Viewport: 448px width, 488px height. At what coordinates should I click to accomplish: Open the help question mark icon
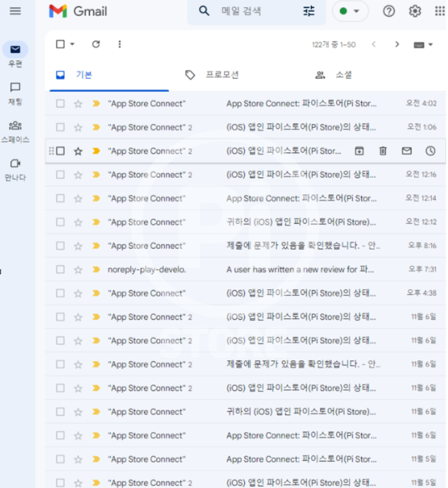pos(389,11)
